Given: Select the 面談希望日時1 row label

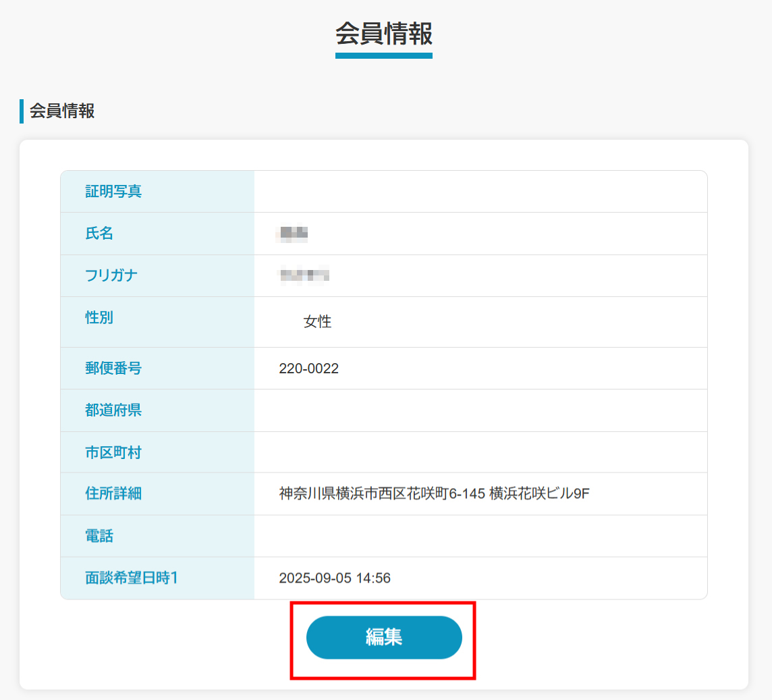Looking at the screenshot, I should [131, 578].
